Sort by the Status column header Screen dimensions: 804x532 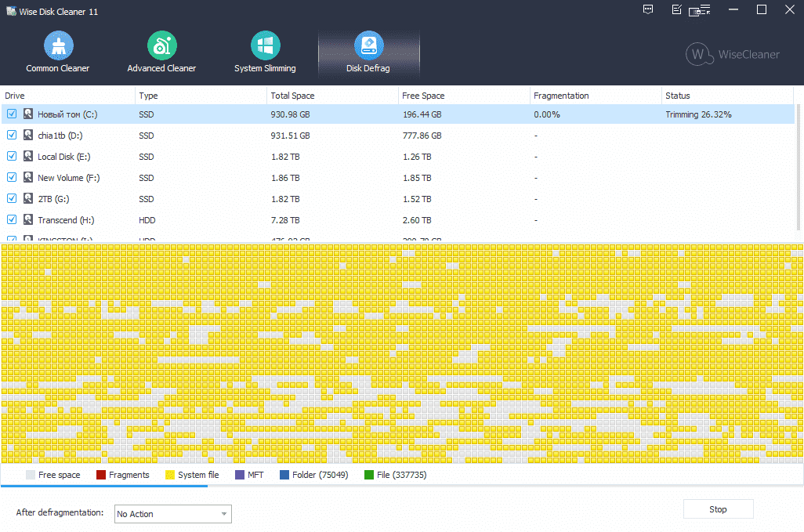tap(728, 96)
